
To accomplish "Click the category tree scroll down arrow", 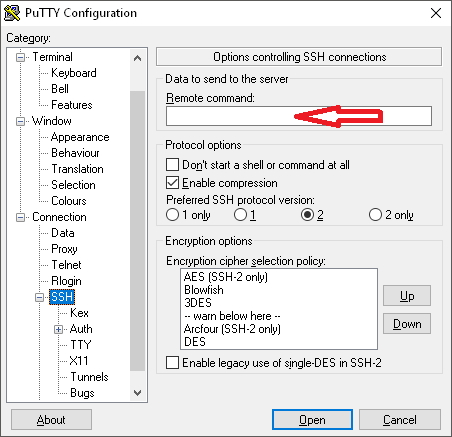I will coord(137,393).
